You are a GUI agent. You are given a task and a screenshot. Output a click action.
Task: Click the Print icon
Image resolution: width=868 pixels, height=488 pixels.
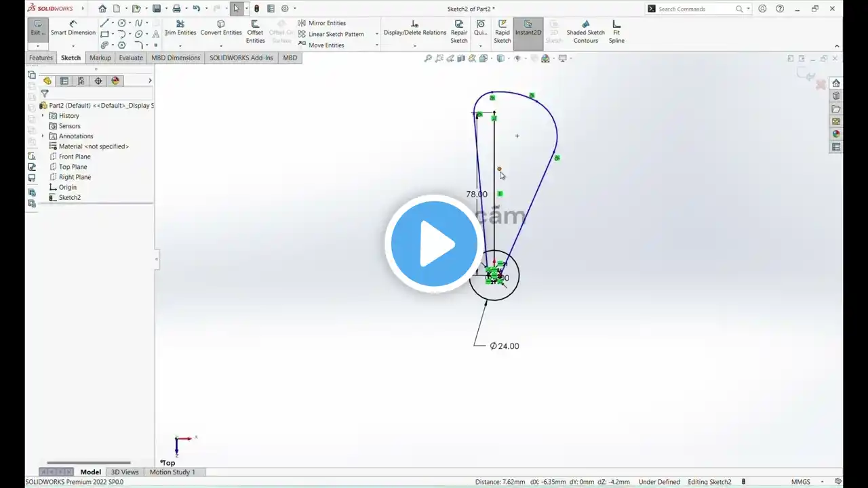pos(176,9)
